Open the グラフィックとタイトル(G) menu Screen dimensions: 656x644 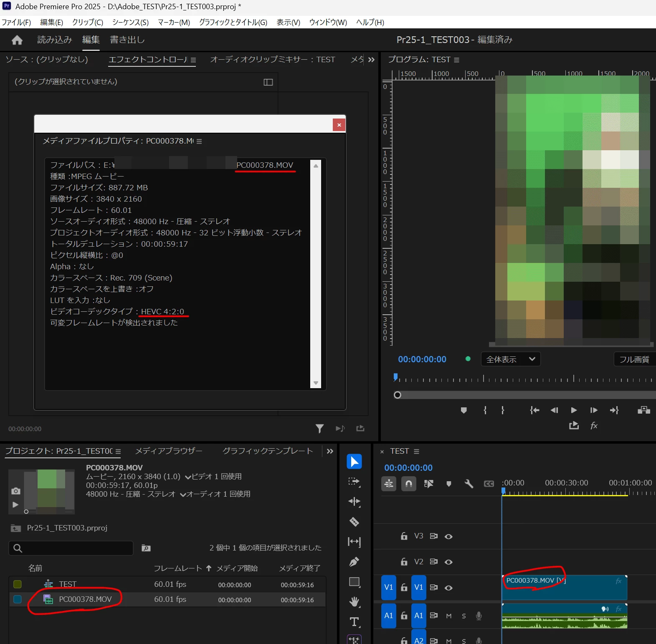(233, 22)
